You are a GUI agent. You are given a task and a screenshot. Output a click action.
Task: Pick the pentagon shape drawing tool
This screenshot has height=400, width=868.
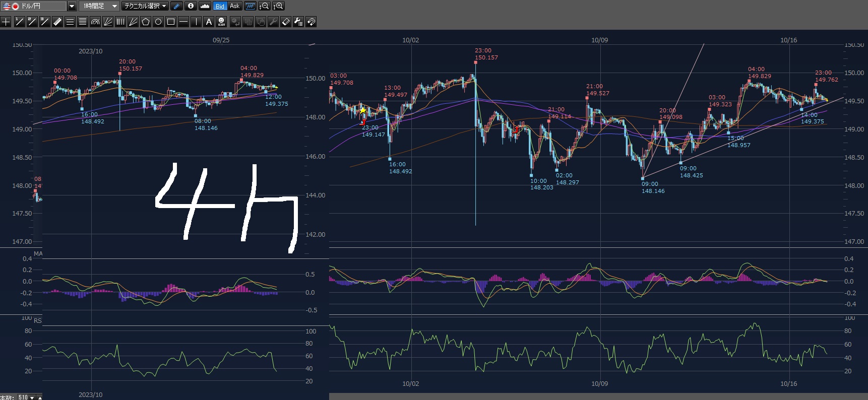point(146,22)
